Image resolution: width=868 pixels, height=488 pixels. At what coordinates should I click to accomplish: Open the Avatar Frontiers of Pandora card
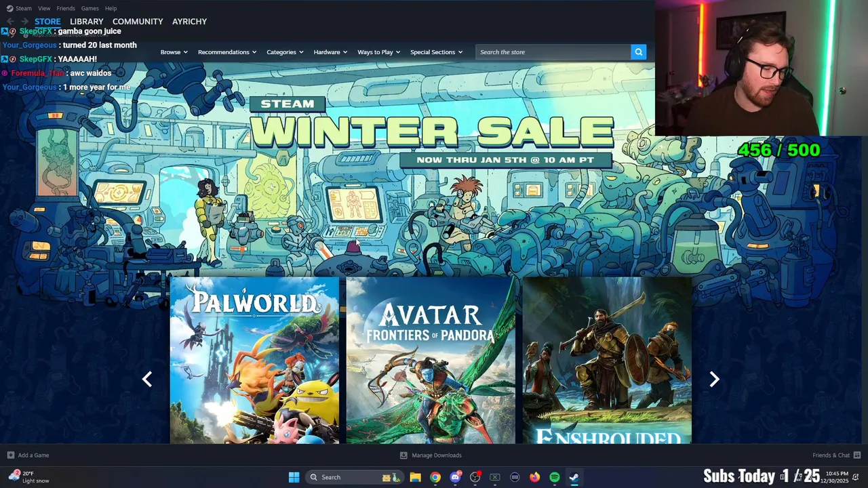coord(431,361)
